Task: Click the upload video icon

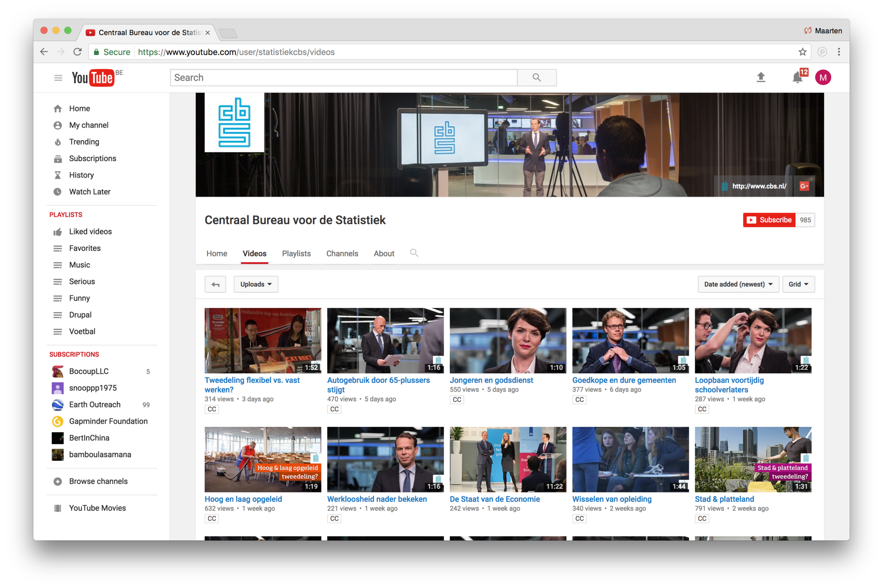Action: click(x=761, y=78)
